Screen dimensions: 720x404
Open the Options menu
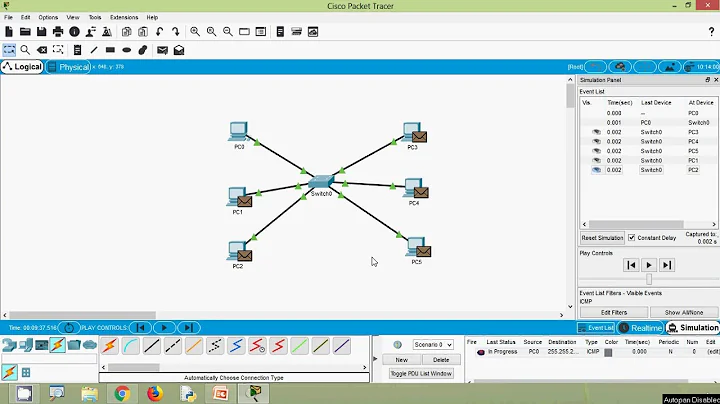tap(48, 17)
